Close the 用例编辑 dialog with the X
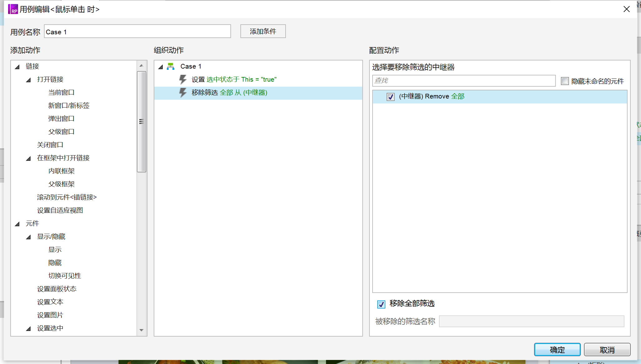The height and width of the screenshot is (364, 641). click(627, 9)
